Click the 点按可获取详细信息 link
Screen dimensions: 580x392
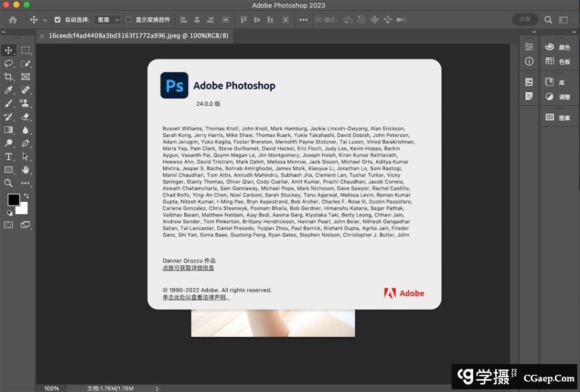[188, 268]
